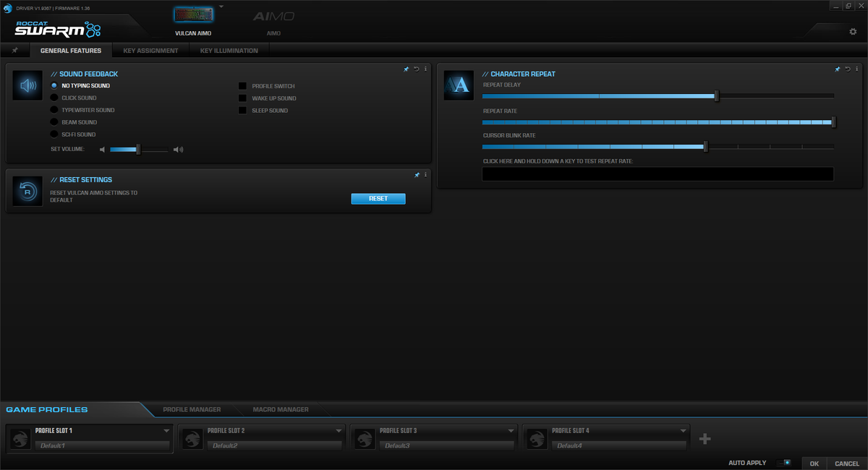Screen dimensions: 868x470
Task: Adjust the Repeat Delay slider handle
Action: coord(717,96)
